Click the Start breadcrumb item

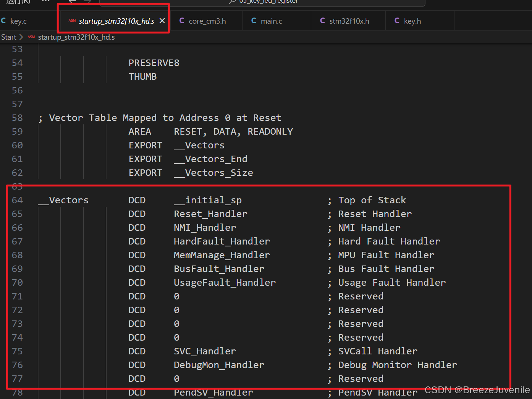(9, 37)
